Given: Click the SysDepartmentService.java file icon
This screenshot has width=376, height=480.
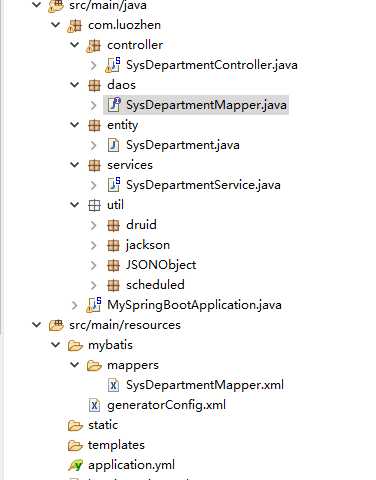Looking at the screenshot, I should [114, 185].
